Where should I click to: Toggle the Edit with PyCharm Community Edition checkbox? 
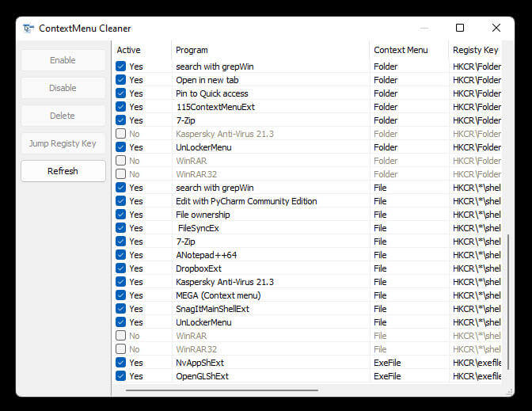coord(121,201)
